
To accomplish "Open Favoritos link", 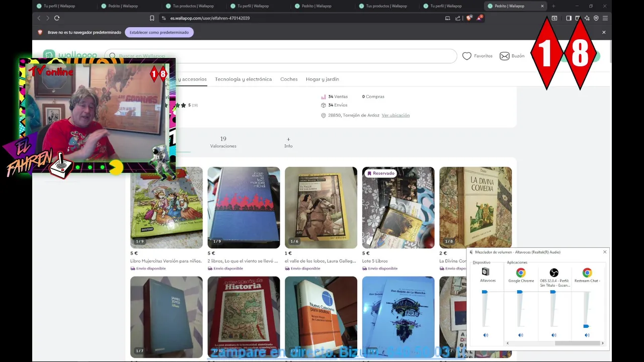I will pyautogui.click(x=477, y=56).
